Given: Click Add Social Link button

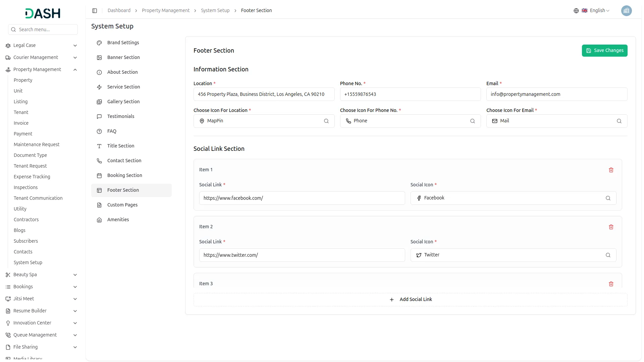Looking at the screenshot, I should click(410, 299).
